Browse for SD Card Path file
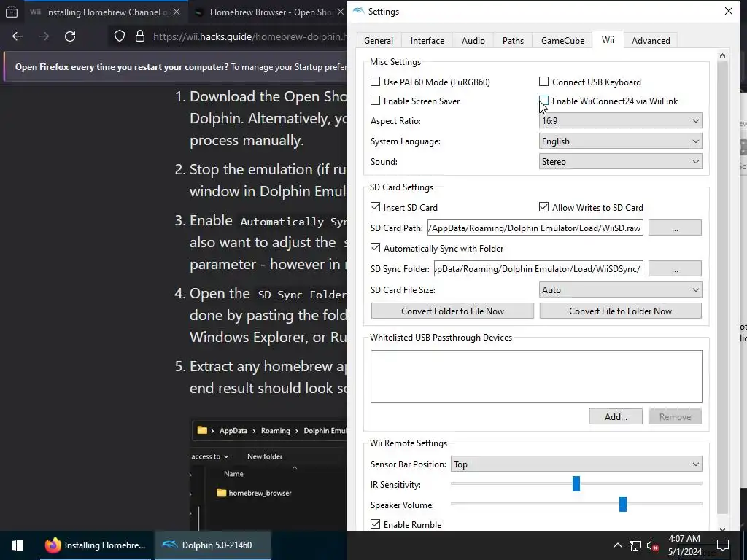 pos(675,227)
